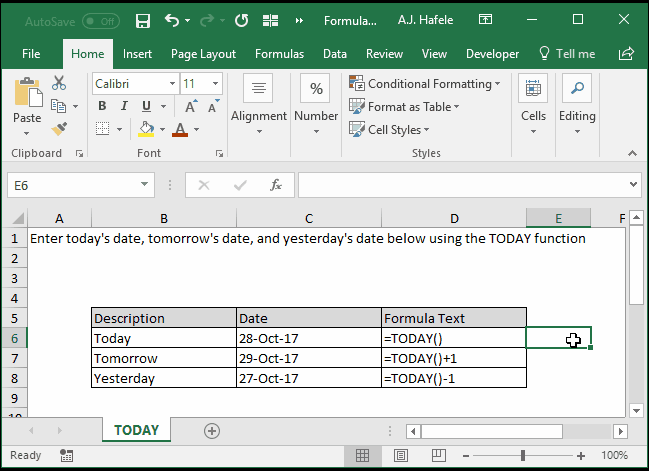
Task: Click the Cells icon
Action: coord(533,88)
